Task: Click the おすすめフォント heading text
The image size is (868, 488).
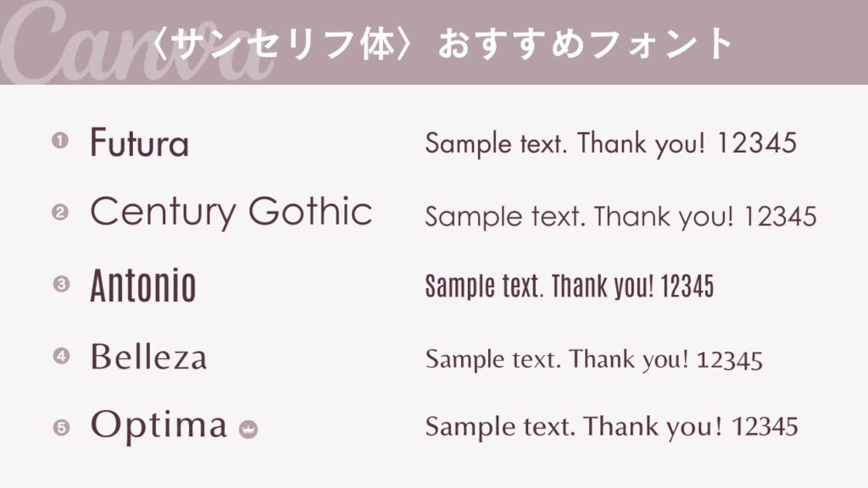Action: coord(585,44)
